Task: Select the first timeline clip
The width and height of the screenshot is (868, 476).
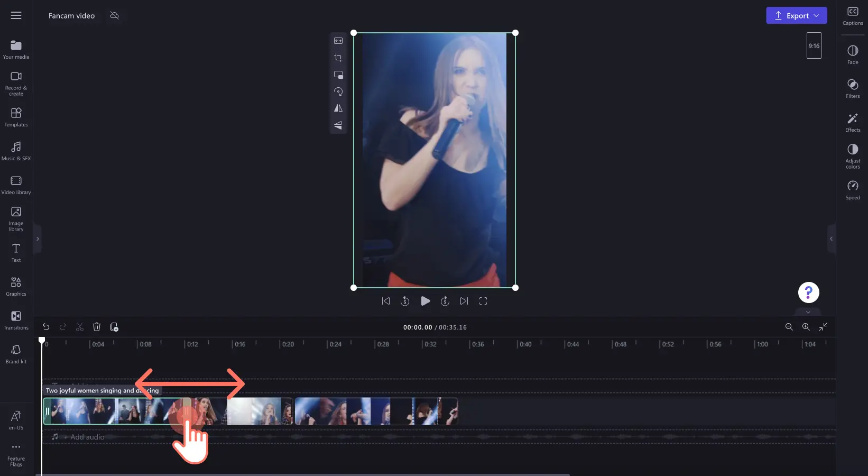Action: [116, 411]
